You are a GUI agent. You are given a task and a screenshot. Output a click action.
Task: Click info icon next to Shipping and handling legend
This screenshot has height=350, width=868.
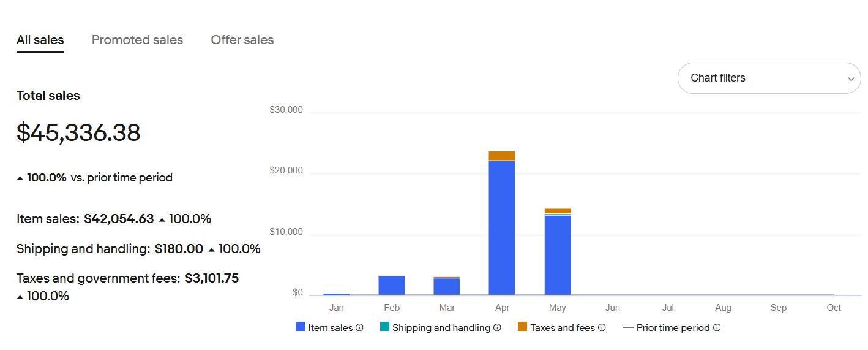click(497, 328)
